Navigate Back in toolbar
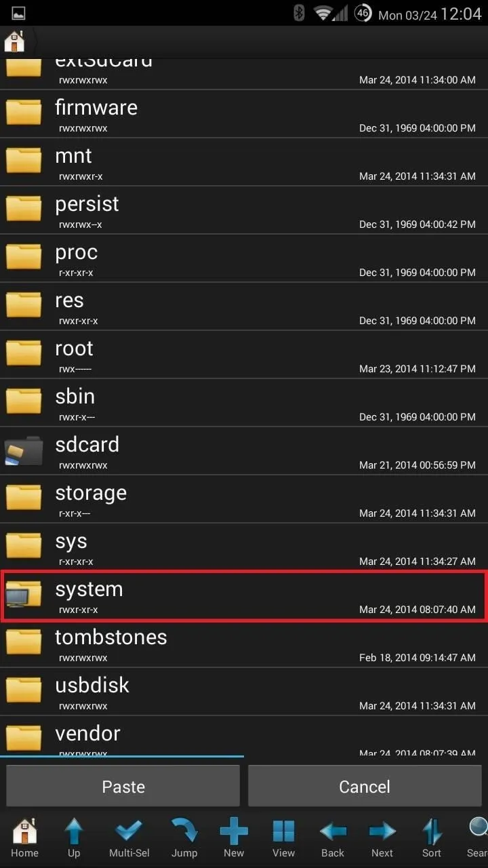 point(333,838)
